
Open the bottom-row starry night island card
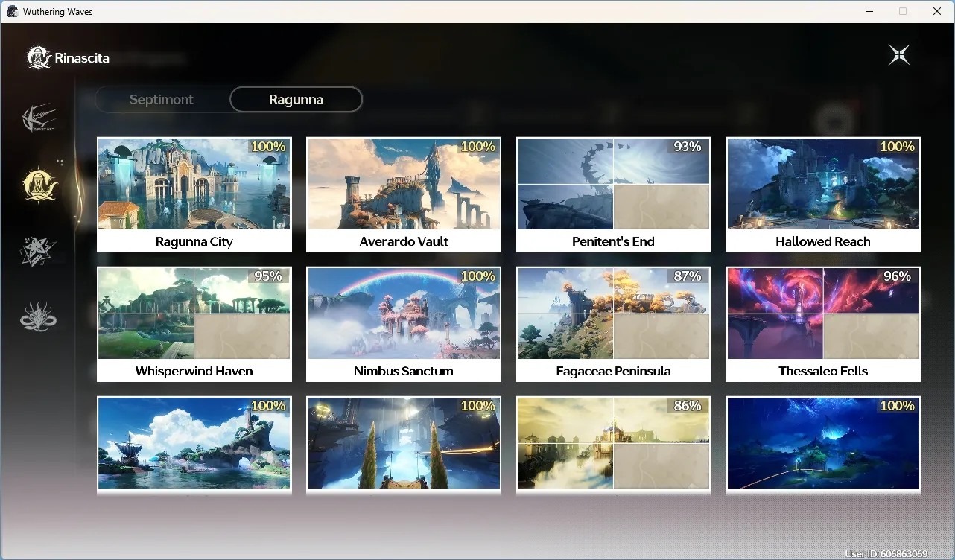tap(823, 445)
